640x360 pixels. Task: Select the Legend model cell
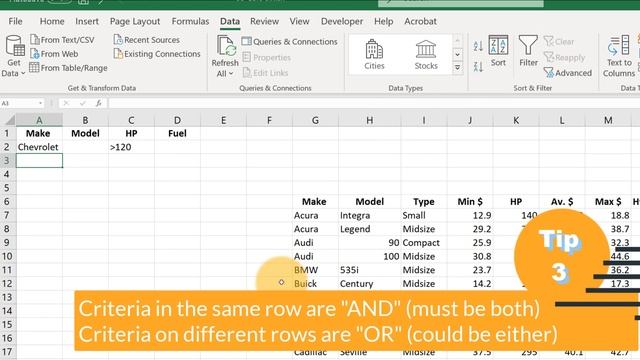coord(369,229)
